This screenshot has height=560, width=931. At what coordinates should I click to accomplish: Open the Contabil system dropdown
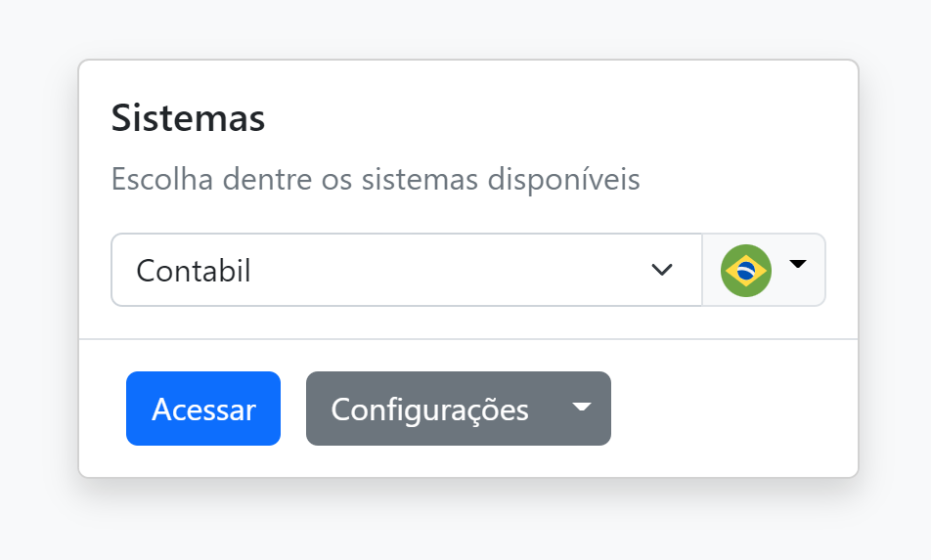coord(406,270)
